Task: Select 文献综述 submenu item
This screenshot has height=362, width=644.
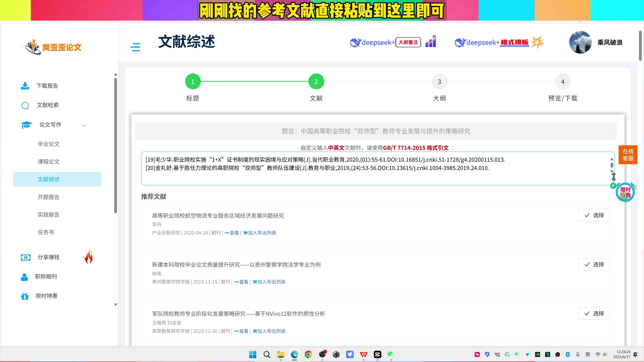Action: [57, 179]
